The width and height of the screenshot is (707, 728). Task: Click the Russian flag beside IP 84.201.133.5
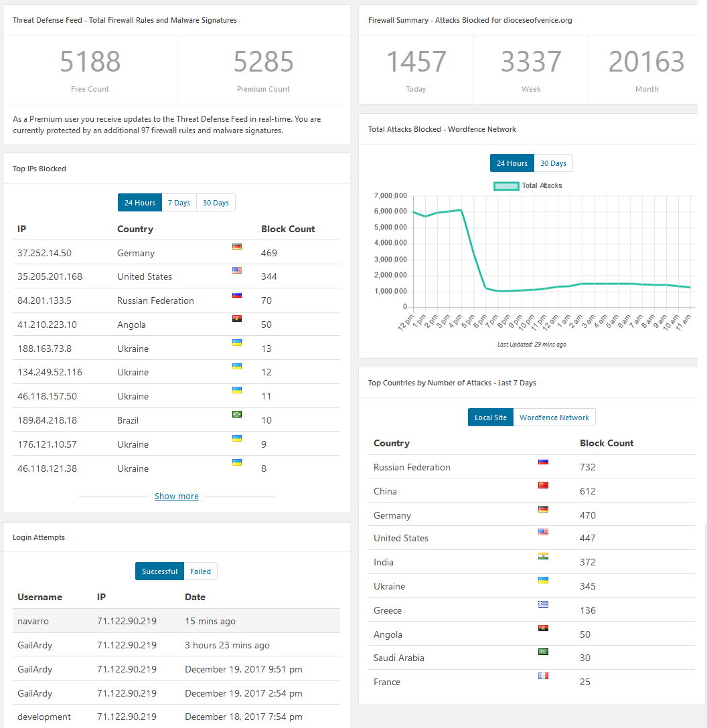(237, 294)
